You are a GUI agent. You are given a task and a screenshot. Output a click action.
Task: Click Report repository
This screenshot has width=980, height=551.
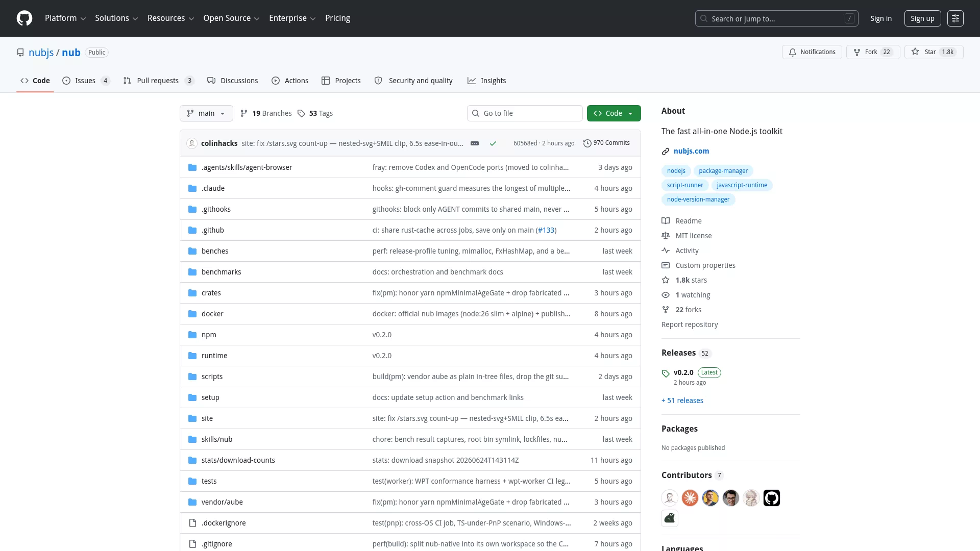click(690, 324)
